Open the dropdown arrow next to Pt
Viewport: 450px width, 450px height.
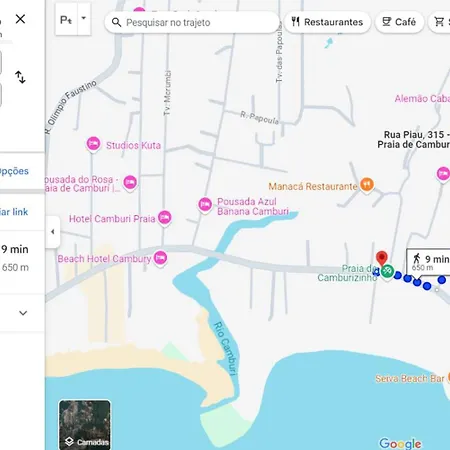[84, 18]
